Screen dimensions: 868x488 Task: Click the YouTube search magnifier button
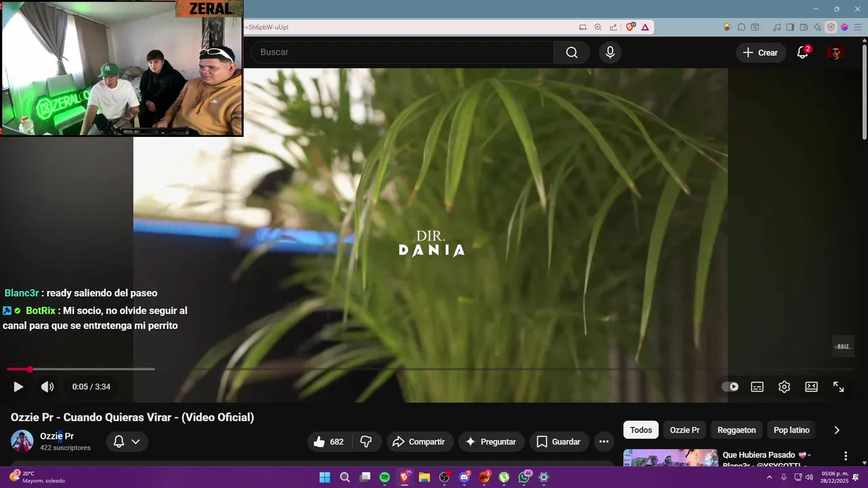click(x=572, y=52)
